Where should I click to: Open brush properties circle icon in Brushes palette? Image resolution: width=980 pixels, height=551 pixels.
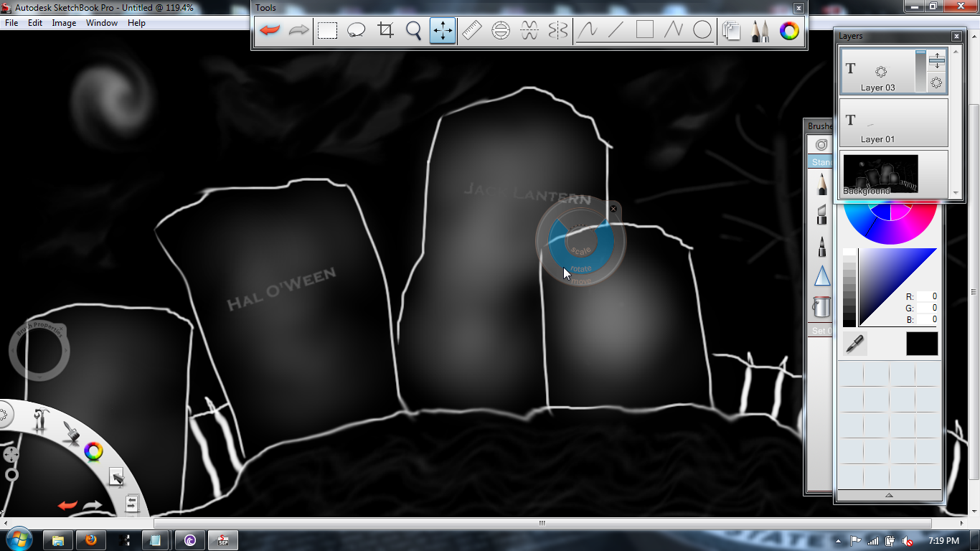pos(821,144)
